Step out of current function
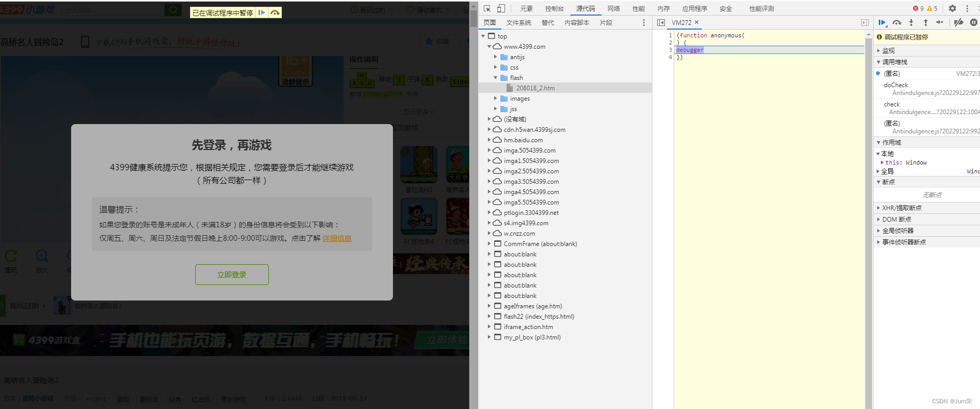This screenshot has width=980, height=409. coord(925,22)
